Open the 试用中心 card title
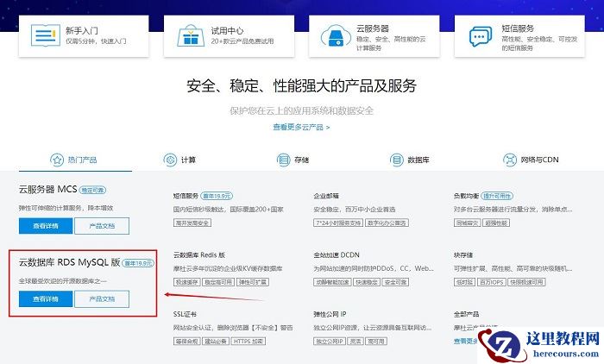Screen dimensions: 604x364 (x=227, y=31)
